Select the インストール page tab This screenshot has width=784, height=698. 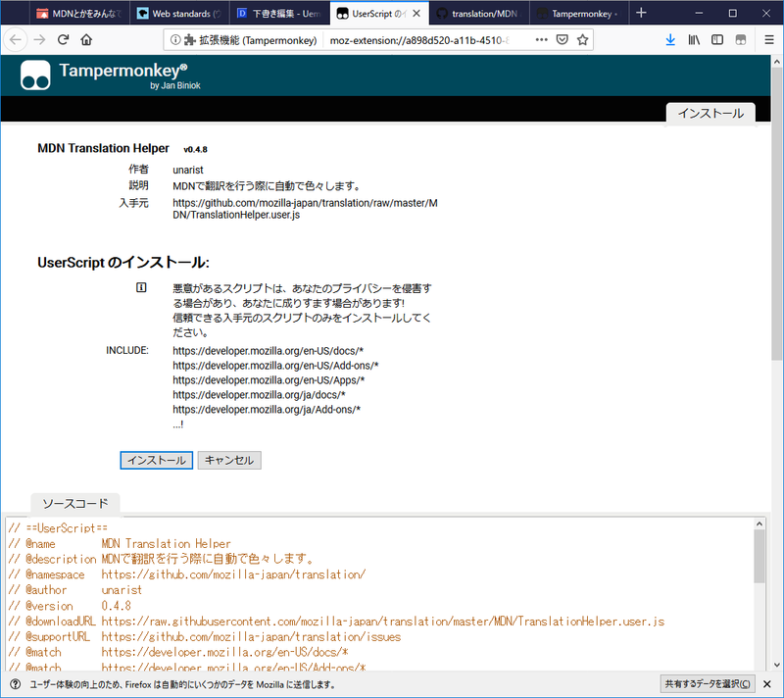click(710, 114)
